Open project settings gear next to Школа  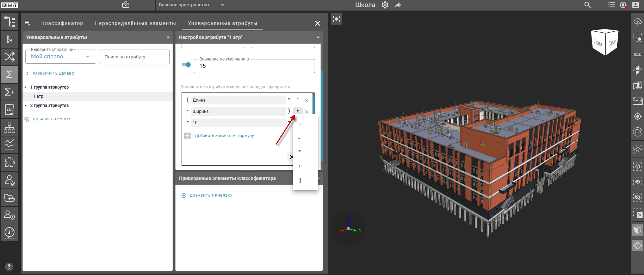(x=385, y=5)
